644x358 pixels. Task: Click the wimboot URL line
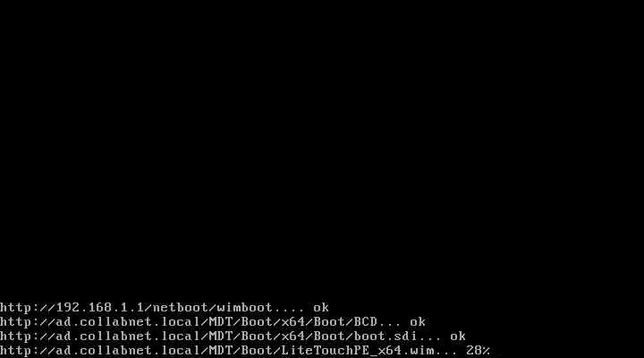[165, 308]
